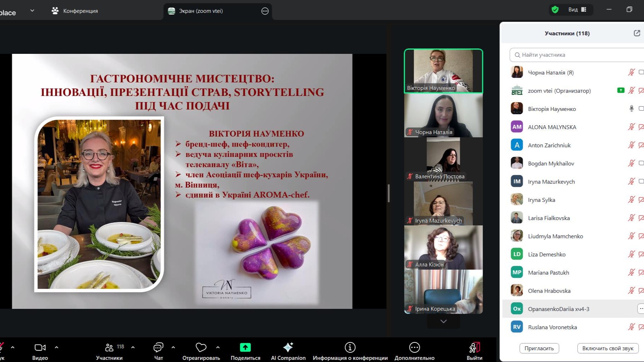Pop out the participants panel

(637, 33)
